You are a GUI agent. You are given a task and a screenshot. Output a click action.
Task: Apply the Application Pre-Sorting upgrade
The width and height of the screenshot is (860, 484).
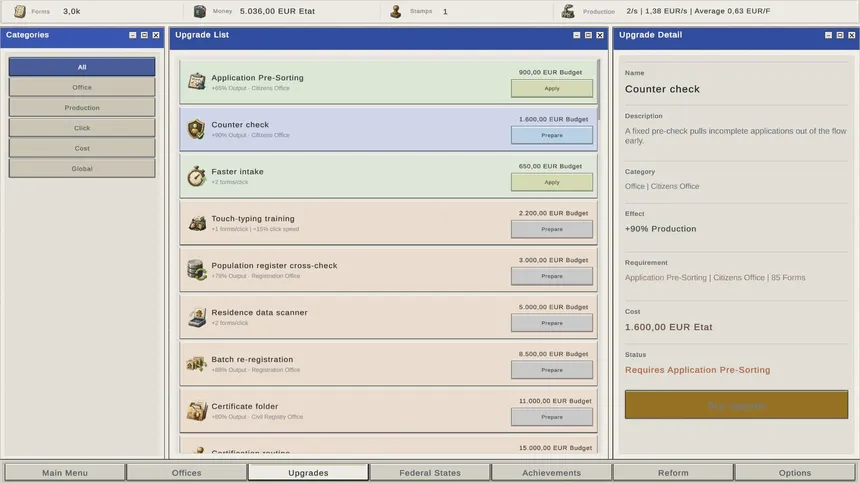point(552,88)
